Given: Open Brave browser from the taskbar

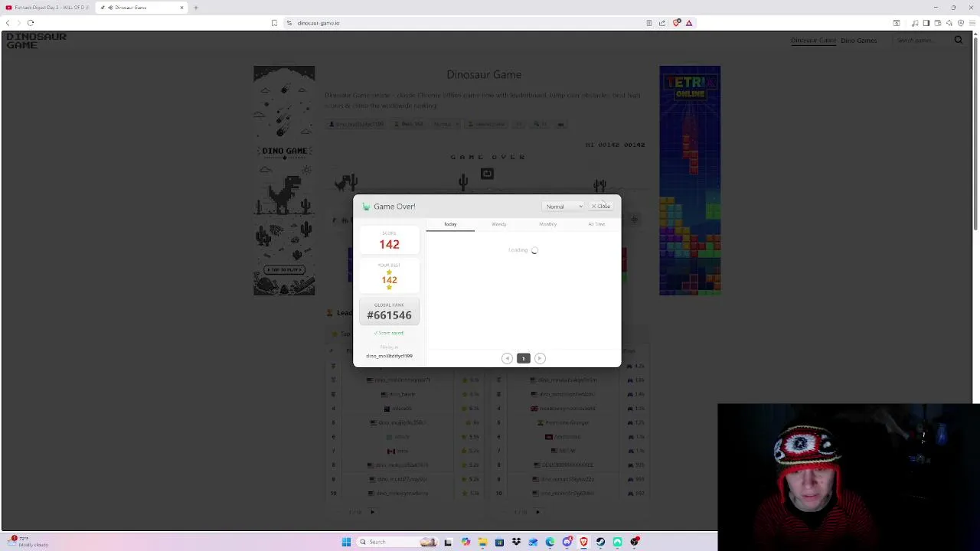Looking at the screenshot, I should [x=583, y=542].
